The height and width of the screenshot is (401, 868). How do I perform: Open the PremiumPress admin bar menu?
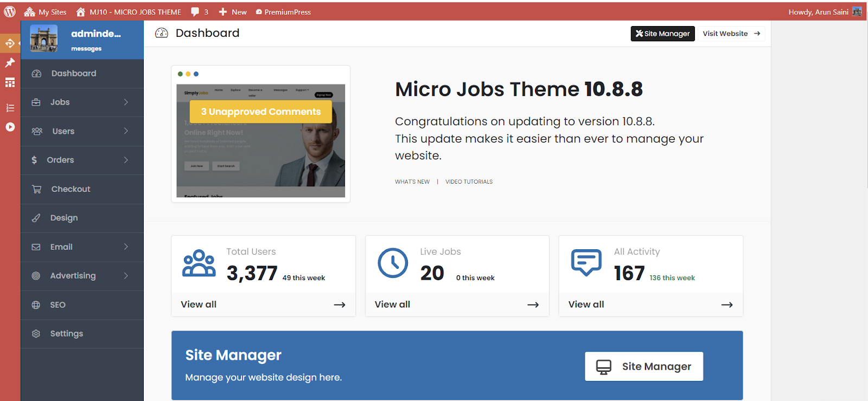coord(283,12)
